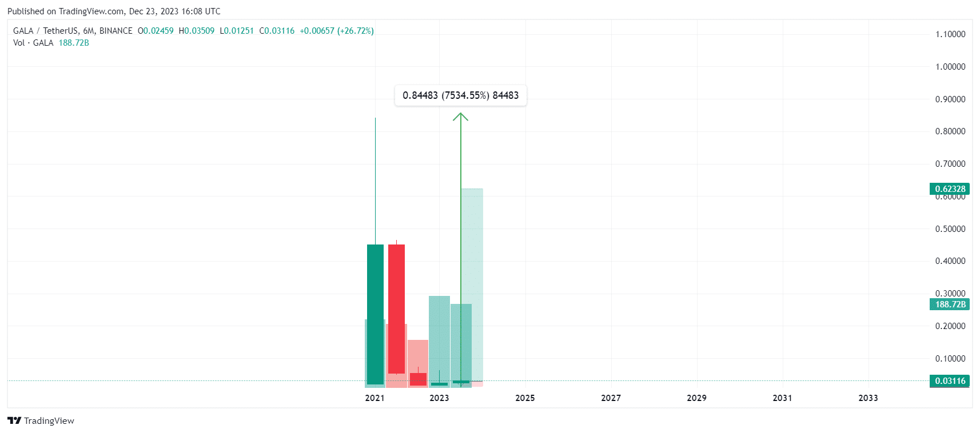The width and height of the screenshot is (980, 433).
Task: Click the 1.10000 price scale label
Action: coord(950,34)
